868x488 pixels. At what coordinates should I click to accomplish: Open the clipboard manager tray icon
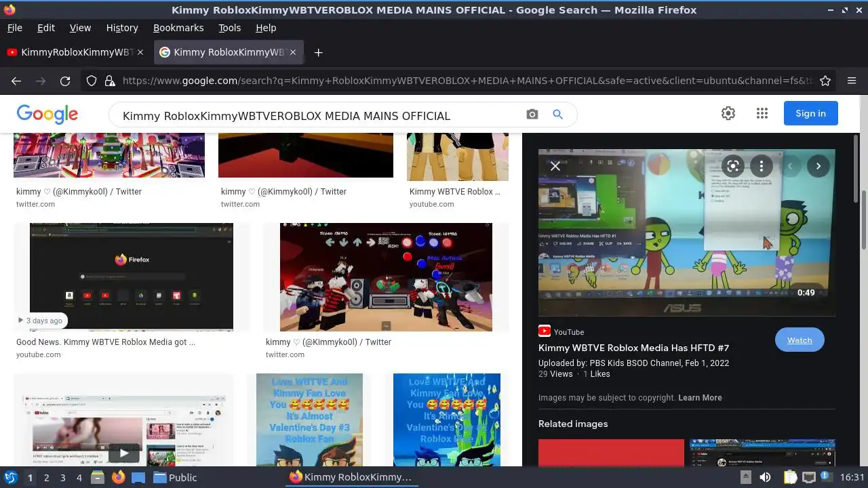[791, 477]
